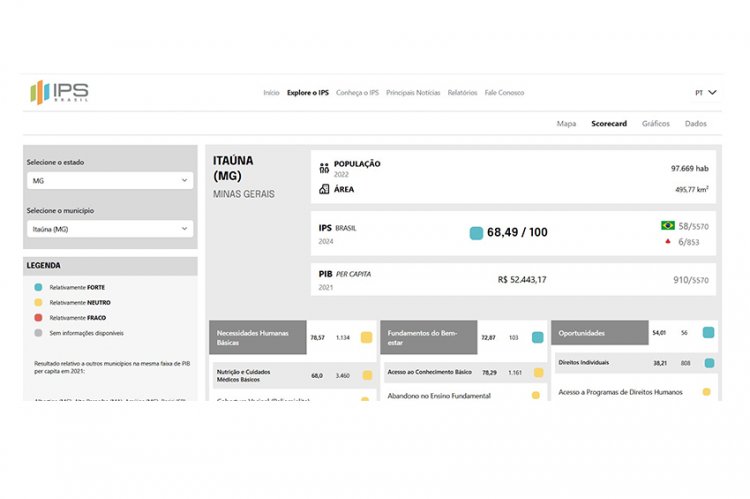
Task: Open the Dados tab
Action: [696, 124]
